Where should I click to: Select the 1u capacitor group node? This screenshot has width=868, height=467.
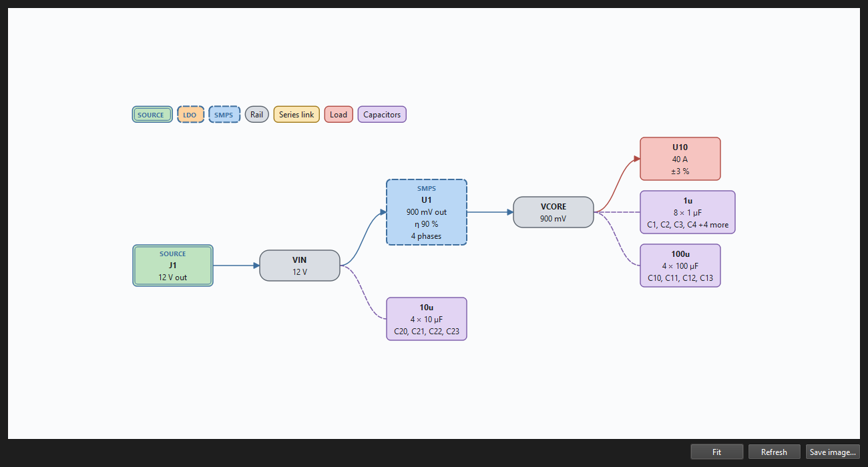pos(688,212)
